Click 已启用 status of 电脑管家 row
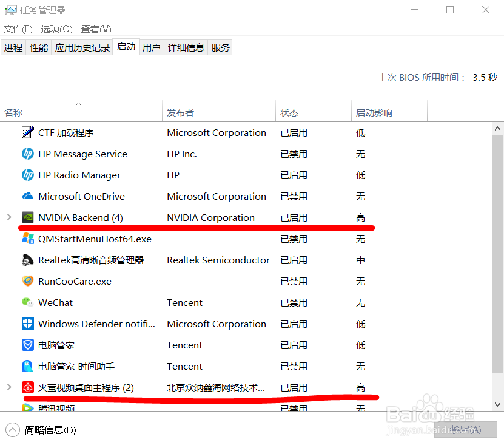The height and width of the screenshot is (448, 504). [294, 345]
